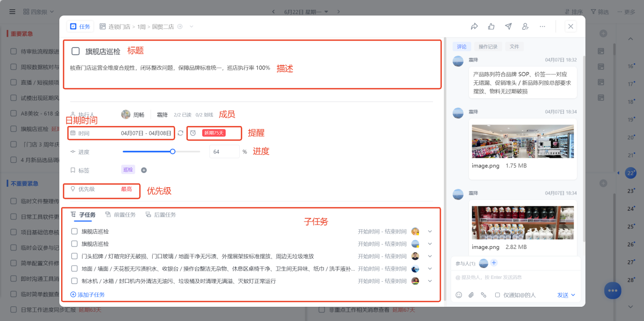Click the up chevron above calendar dates
644x321 pixels.
631,39
